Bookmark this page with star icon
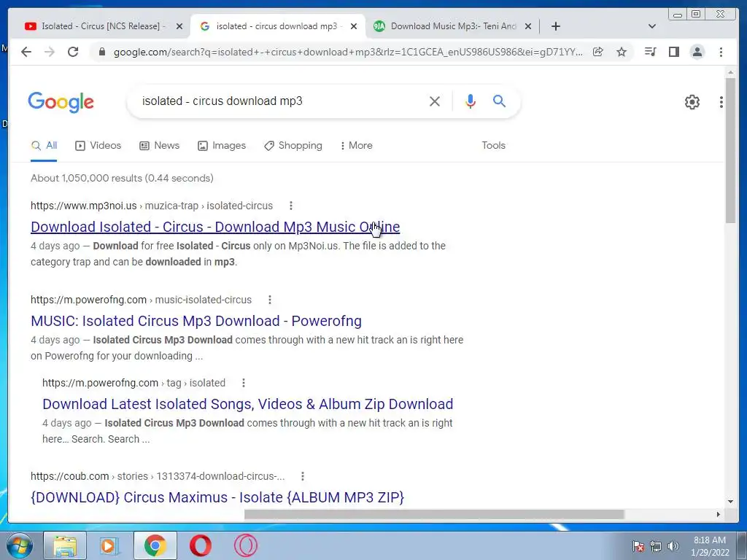Image resolution: width=747 pixels, height=560 pixels. click(x=622, y=52)
